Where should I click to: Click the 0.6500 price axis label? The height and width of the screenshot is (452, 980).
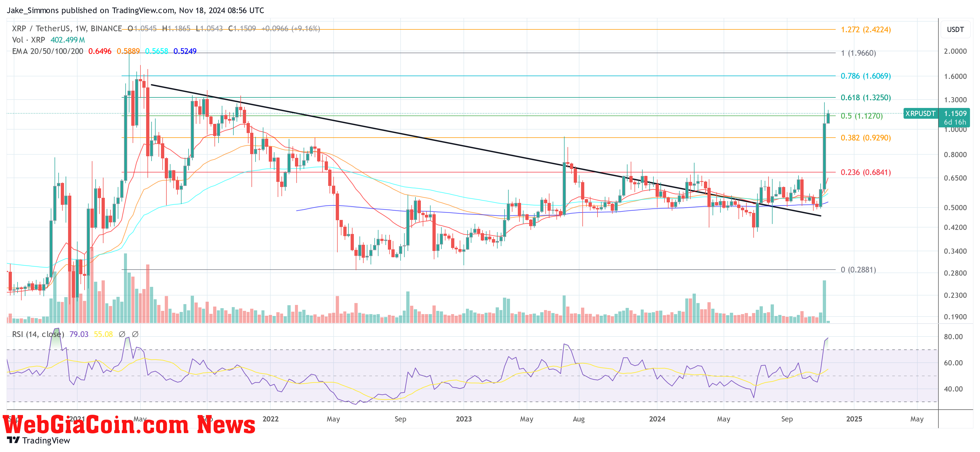(x=955, y=178)
